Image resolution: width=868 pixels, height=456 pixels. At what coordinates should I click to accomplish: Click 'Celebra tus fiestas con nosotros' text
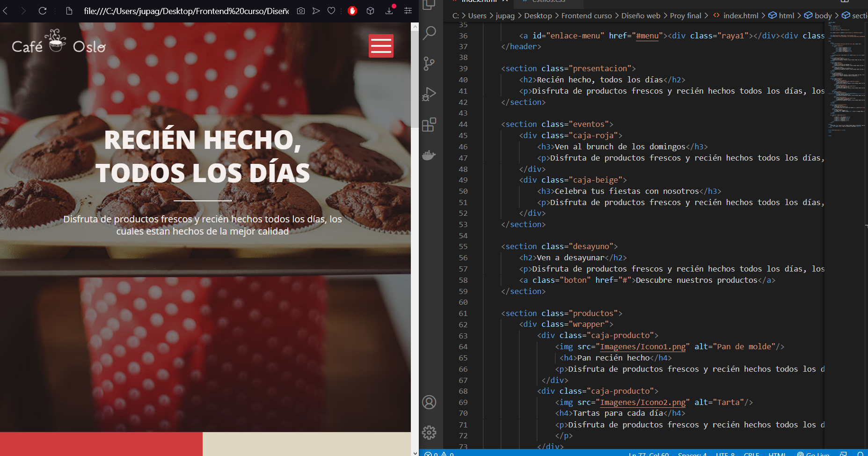tap(627, 191)
